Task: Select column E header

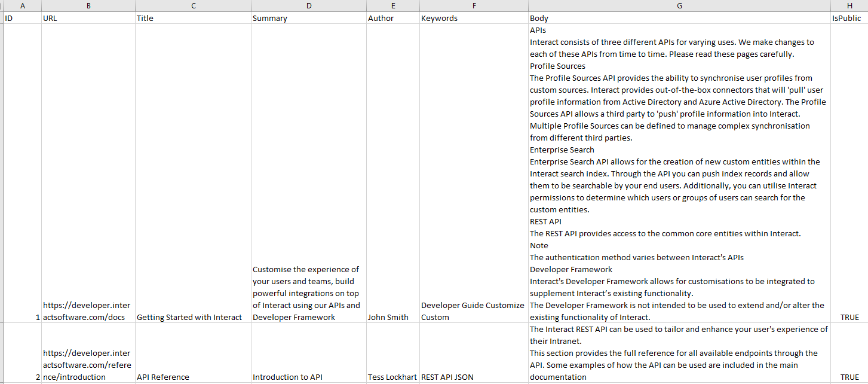Action: point(393,6)
